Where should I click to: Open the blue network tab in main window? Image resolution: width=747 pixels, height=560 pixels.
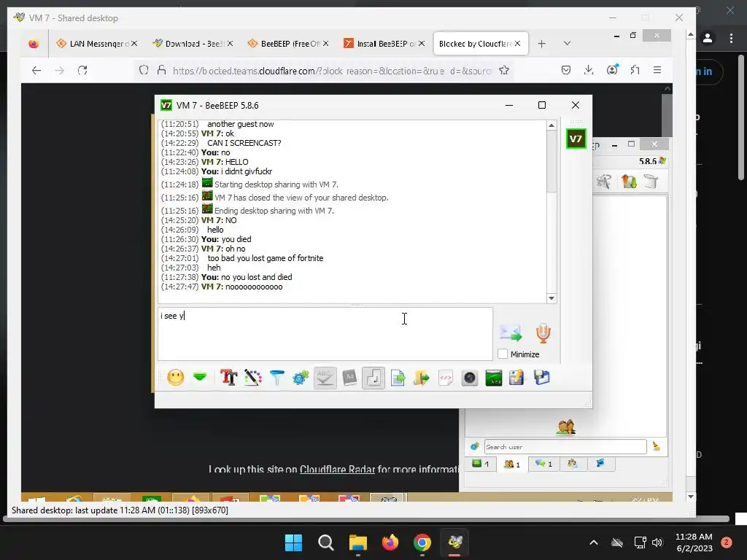click(x=600, y=463)
